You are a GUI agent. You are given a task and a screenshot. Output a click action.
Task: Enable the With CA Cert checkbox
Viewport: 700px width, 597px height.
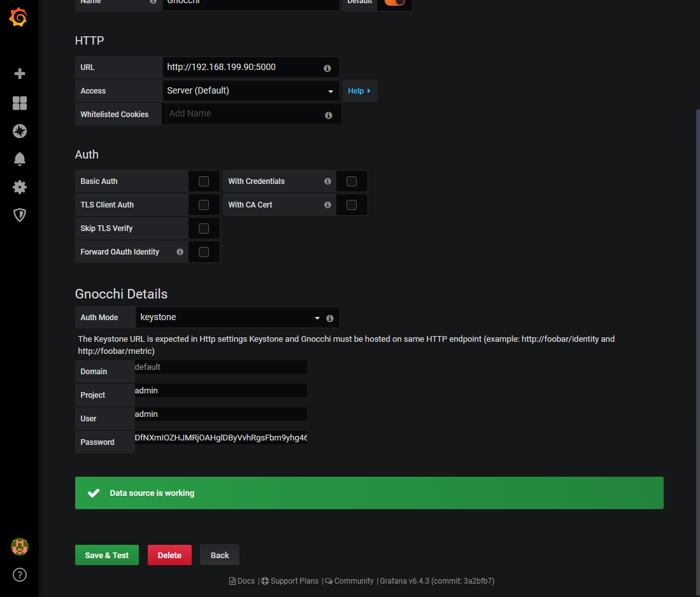tap(352, 204)
